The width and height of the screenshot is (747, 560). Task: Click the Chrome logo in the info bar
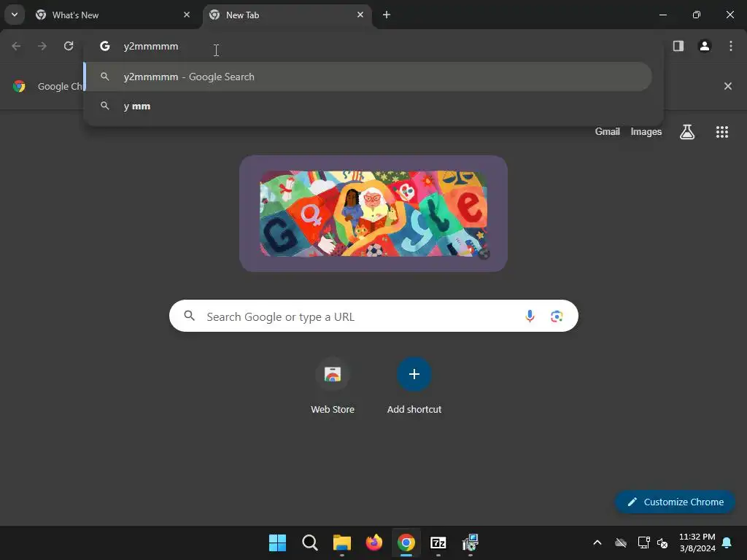pos(19,86)
